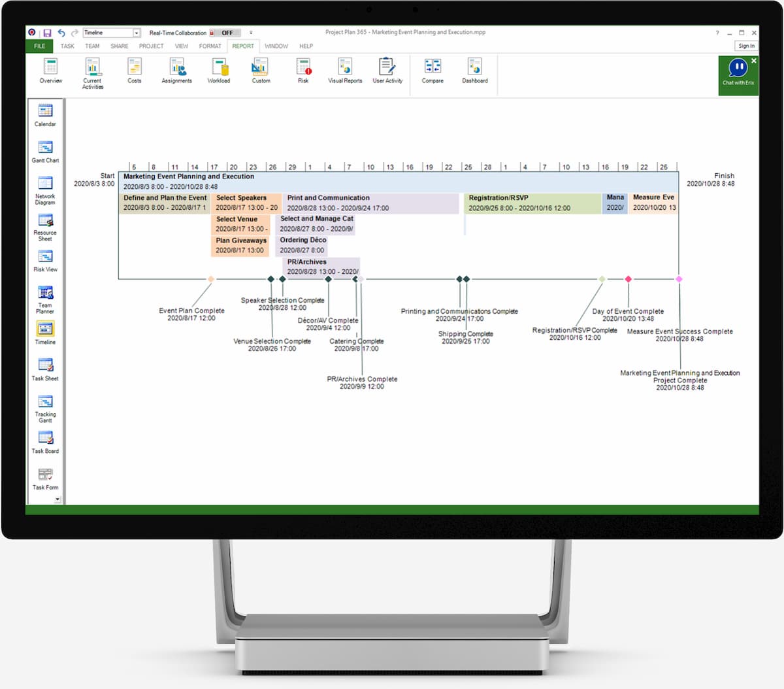
Task: Open Visual Reports
Action: (x=345, y=71)
